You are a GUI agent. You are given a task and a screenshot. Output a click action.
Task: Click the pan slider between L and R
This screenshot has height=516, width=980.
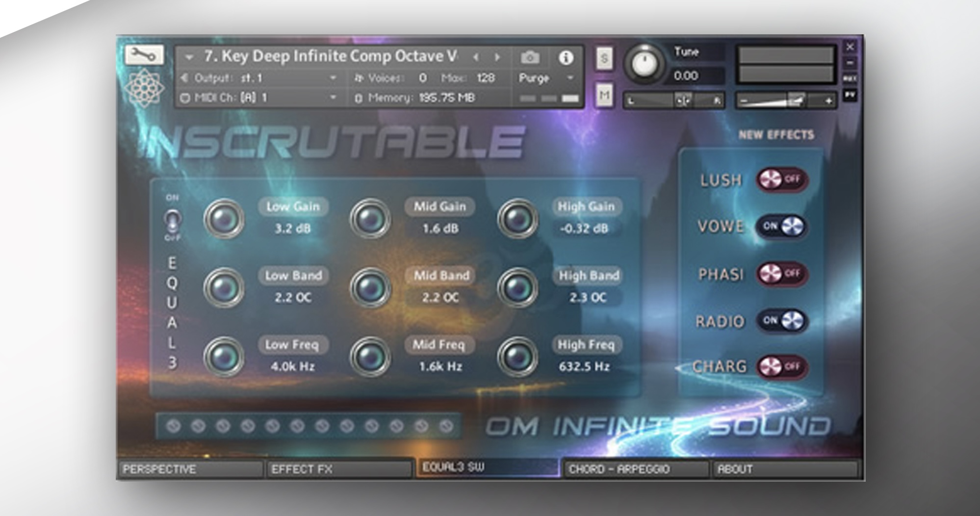(674, 101)
